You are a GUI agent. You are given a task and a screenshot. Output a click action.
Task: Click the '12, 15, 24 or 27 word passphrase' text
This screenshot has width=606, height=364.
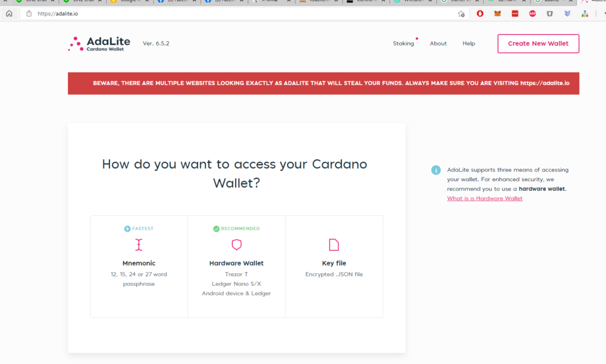pos(138,279)
